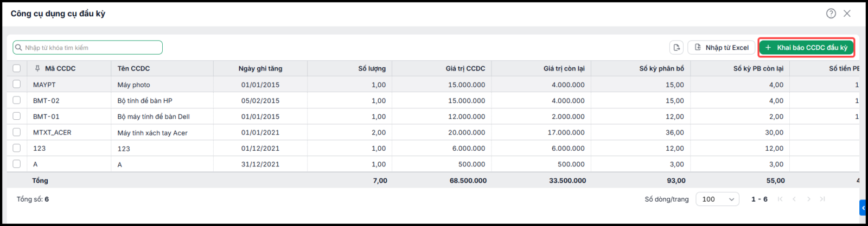The image size is (868, 226).
Task: Check the MTXT_ACER row checkbox
Action: (17, 132)
